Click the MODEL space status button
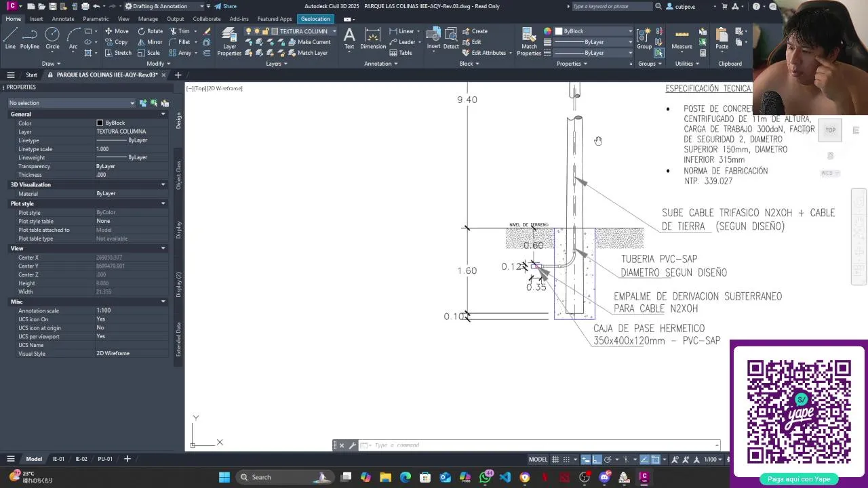The height and width of the screenshot is (488, 868). (x=538, y=460)
